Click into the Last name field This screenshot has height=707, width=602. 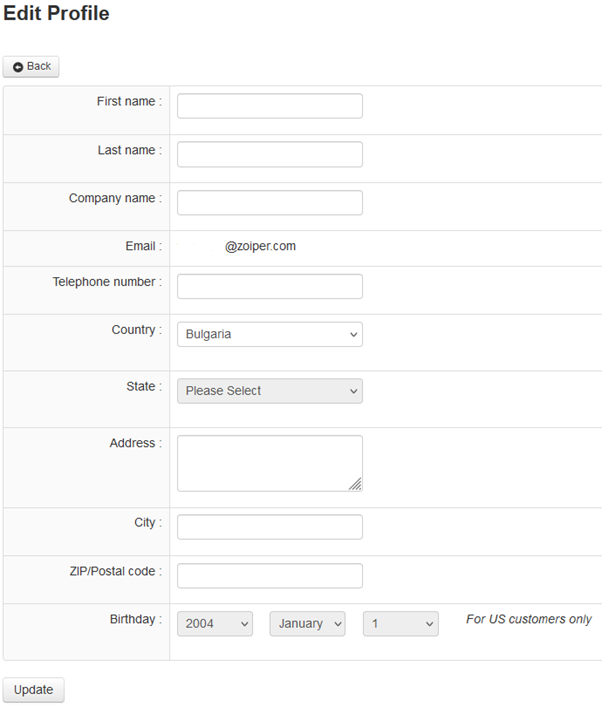[269, 154]
